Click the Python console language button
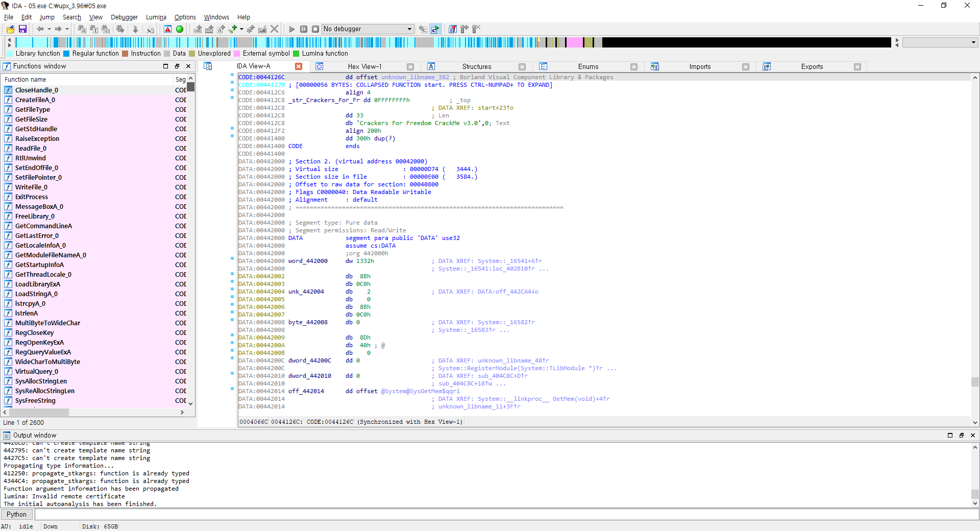 (17, 515)
